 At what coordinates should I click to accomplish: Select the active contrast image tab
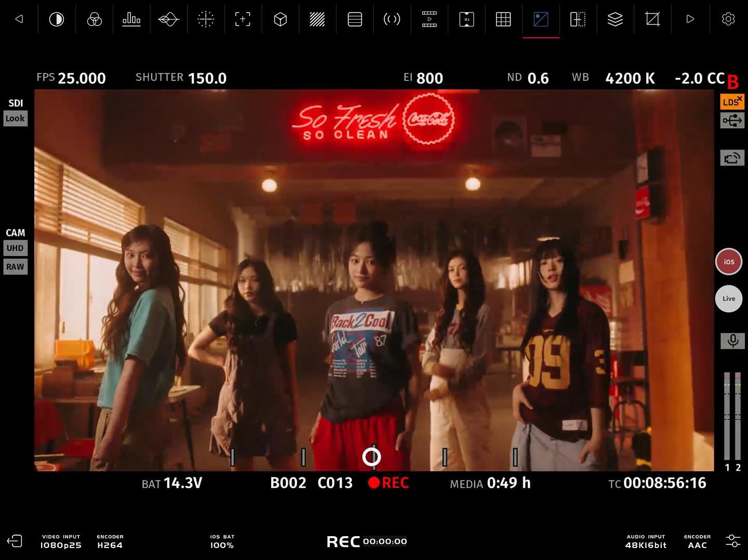click(541, 20)
